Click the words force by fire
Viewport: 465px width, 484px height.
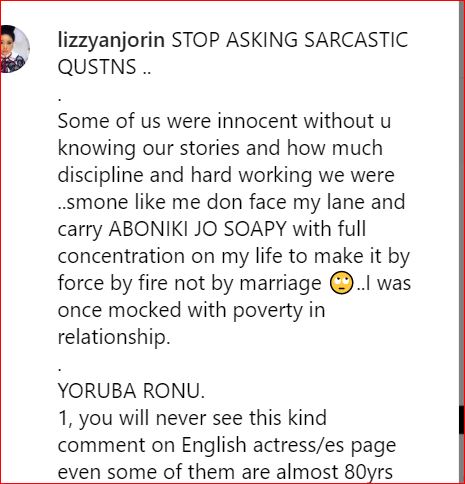pyautogui.click(x=112, y=284)
